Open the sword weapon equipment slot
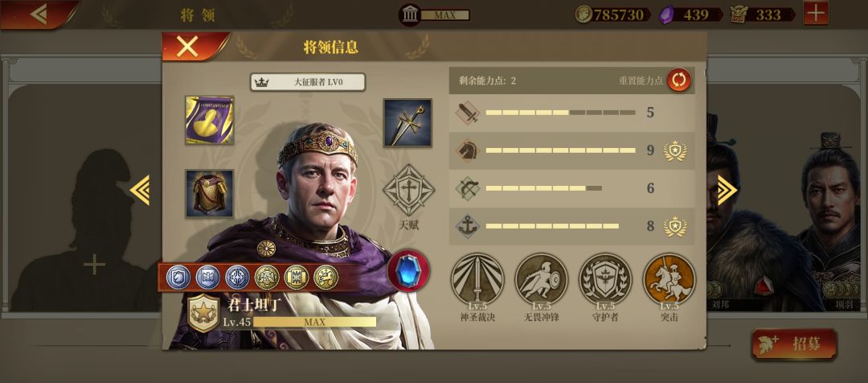This screenshot has width=868, height=383. [407, 123]
